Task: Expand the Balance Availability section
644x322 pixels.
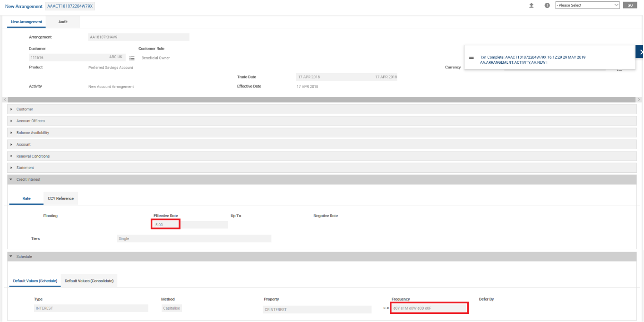Action: pyautogui.click(x=33, y=133)
